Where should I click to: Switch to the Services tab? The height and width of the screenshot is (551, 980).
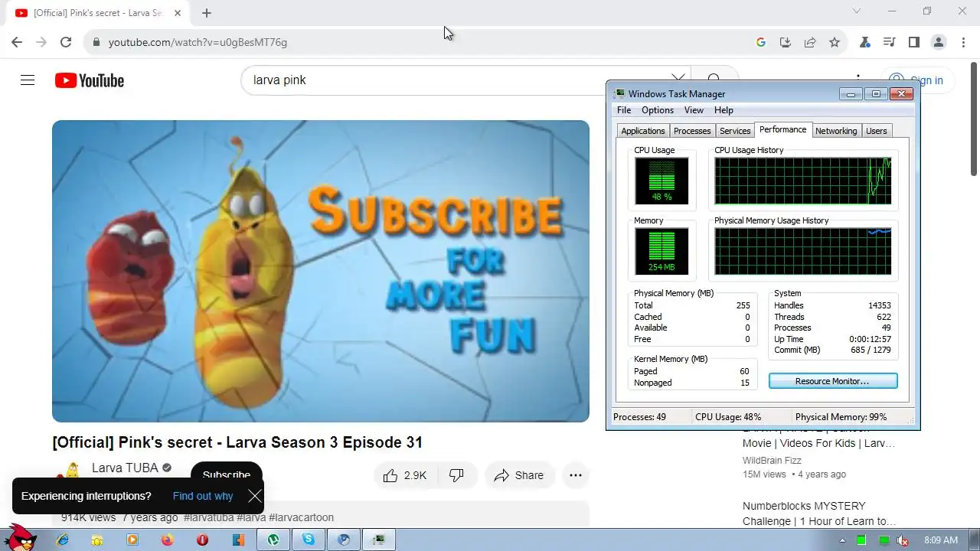point(735,131)
